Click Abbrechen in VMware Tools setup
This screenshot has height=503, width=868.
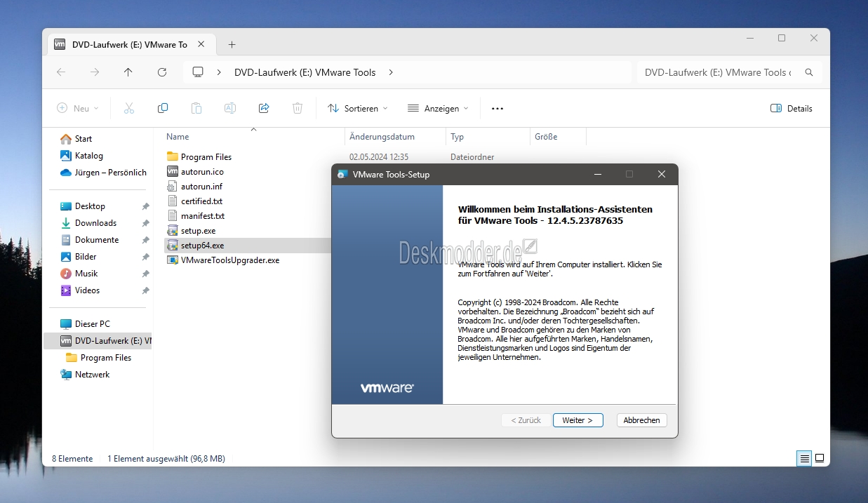[x=641, y=420]
